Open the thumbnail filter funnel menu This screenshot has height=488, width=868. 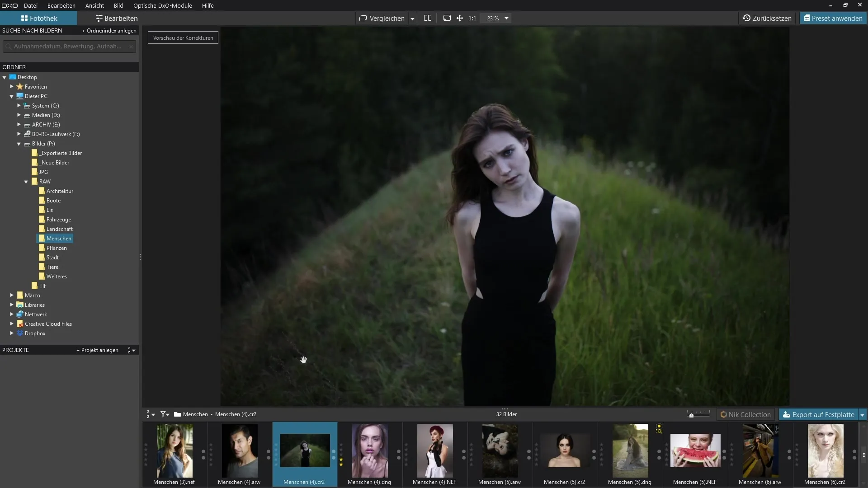[165, 414]
